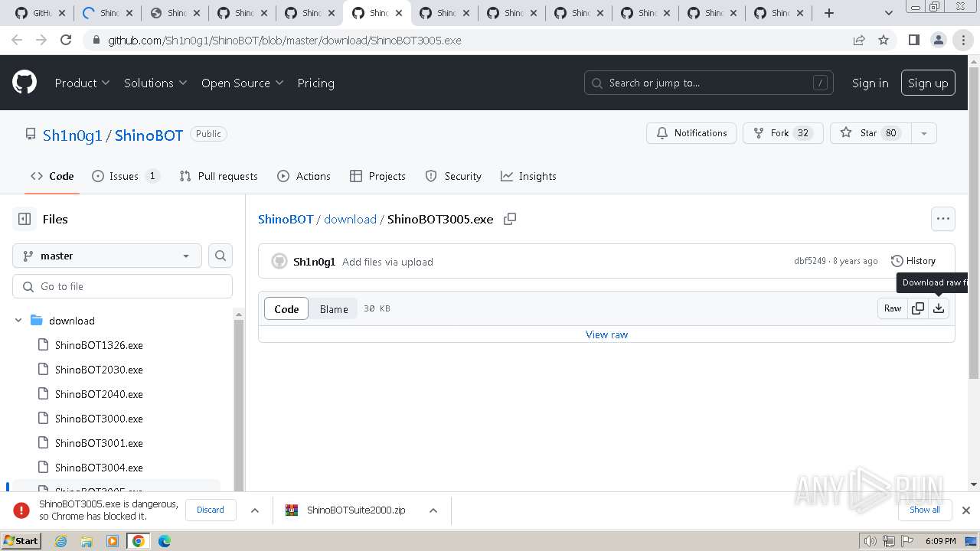Screen dimensions: 980x551
Task: Open a new browser tab
Action: (829, 13)
